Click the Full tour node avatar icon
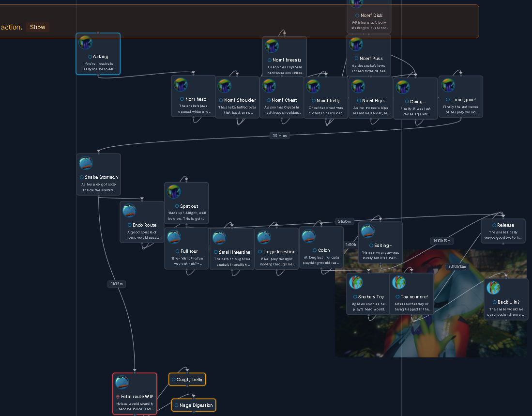Screen dimensions: 532x416 click(174, 237)
